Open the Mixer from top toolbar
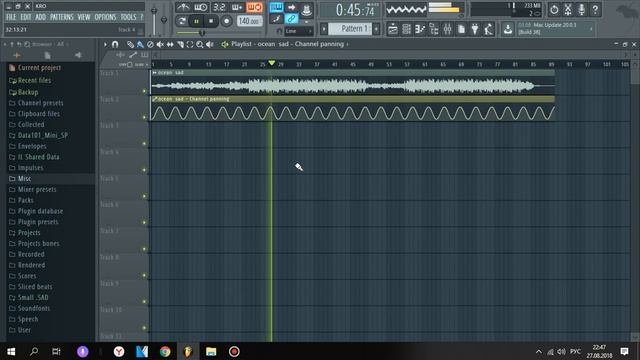640x360 pixels. (447, 29)
